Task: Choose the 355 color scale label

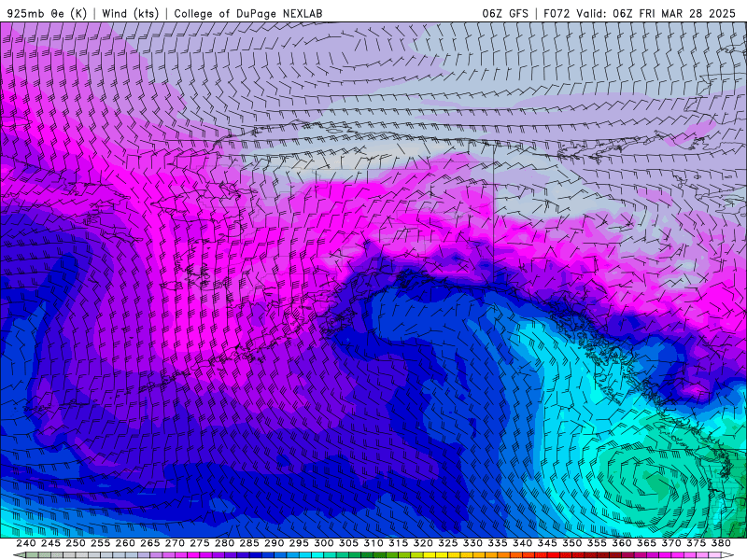Action: point(597,543)
